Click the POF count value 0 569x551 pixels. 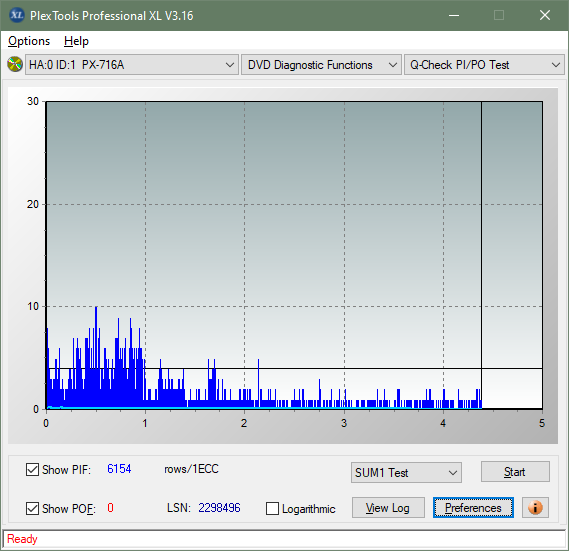pyautogui.click(x=110, y=507)
